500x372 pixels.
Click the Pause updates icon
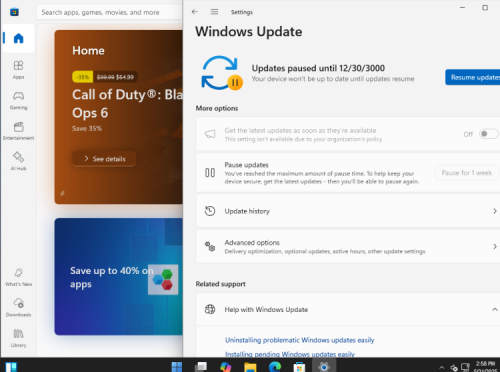(210, 173)
